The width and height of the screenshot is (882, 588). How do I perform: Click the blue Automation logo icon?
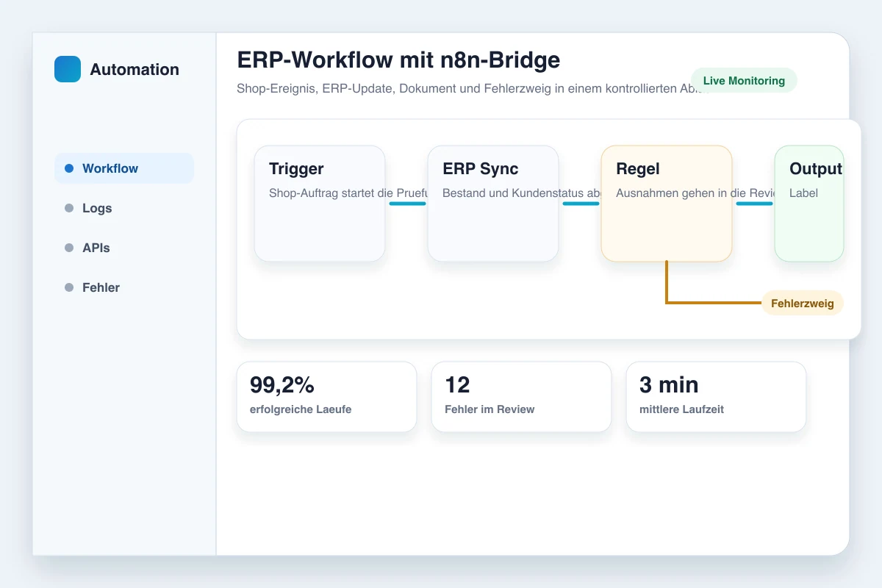[x=68, y=69]
